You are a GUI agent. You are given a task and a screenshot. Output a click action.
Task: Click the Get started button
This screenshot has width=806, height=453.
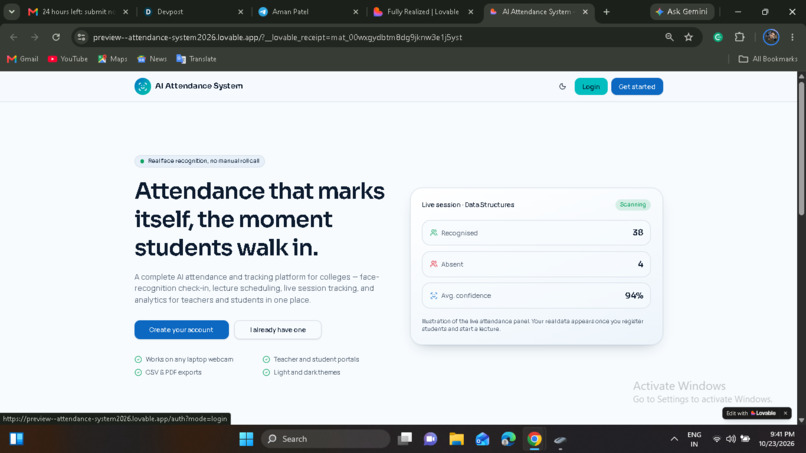[637, 86]
